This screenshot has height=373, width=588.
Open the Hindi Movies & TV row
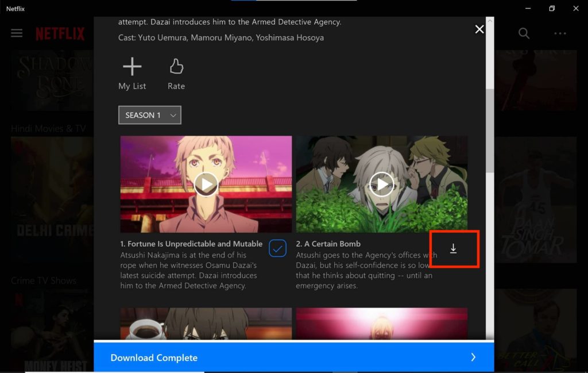click(x=49, y=128)
